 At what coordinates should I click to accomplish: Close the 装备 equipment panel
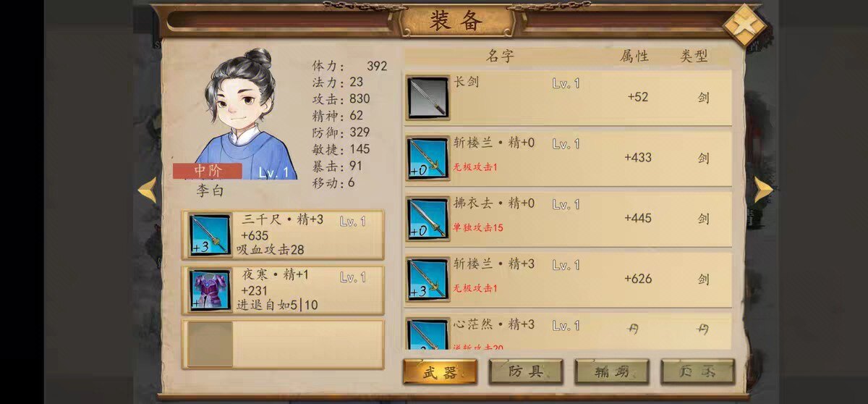tap(745, 27)
